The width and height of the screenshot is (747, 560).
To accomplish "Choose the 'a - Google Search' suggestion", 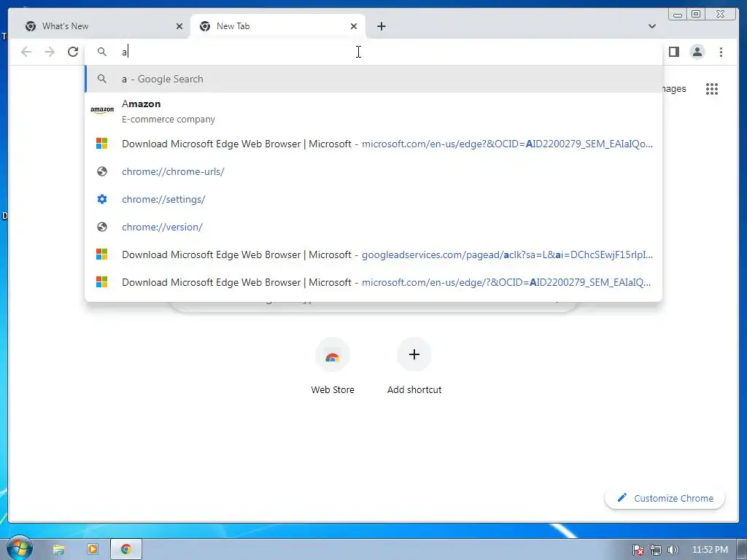I will 373,79.
